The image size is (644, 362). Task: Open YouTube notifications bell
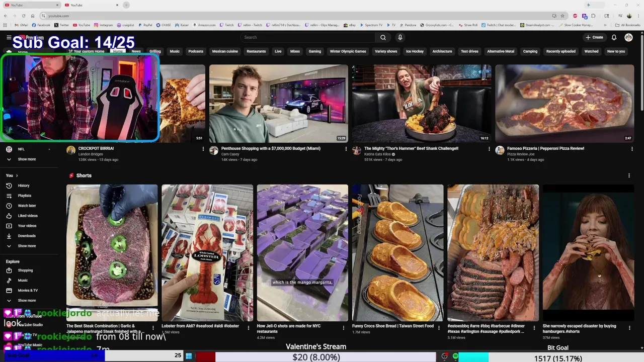point(614,37)
